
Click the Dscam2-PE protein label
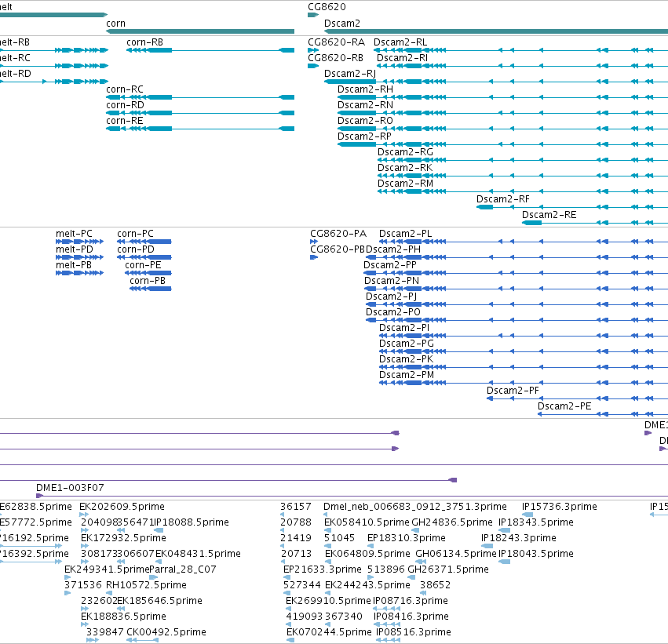click(564, 406)
